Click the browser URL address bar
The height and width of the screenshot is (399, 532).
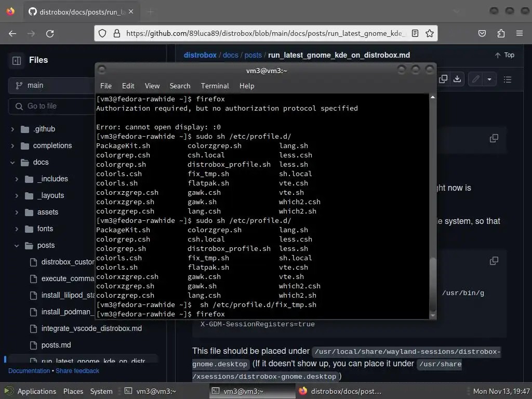(264, 33)
